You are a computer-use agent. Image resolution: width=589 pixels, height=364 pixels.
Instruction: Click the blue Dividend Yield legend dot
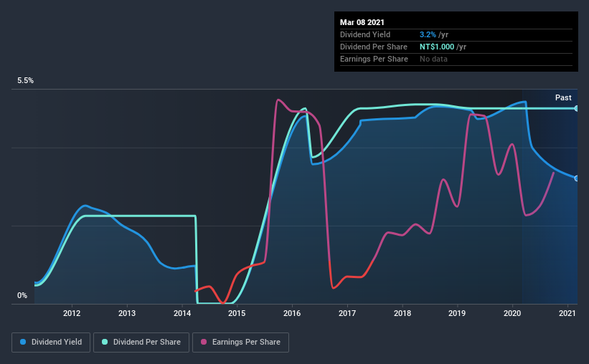[x=23, y=342]
